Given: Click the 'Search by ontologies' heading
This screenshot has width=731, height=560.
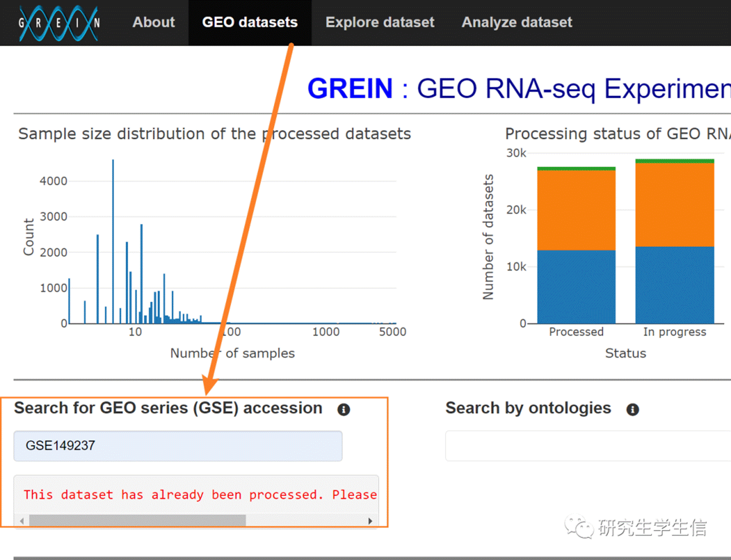Looking at the screenshot, I should point(528,408).
